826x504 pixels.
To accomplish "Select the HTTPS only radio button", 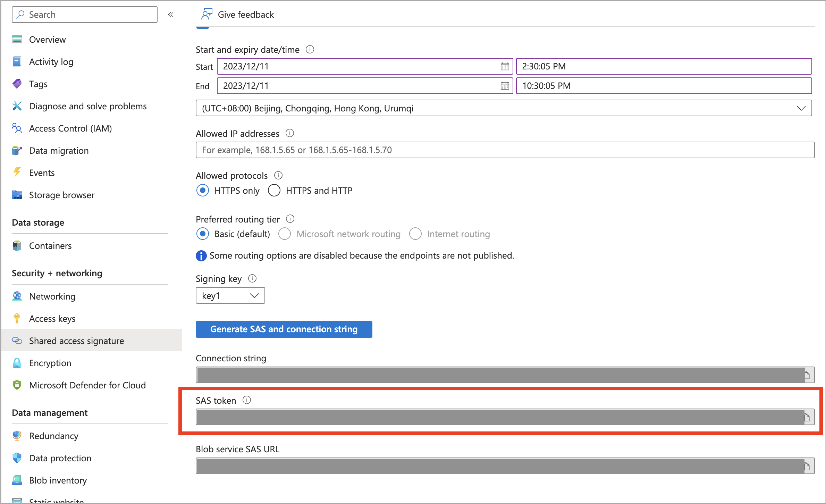I will pyautogui.click(x=203, y=191).
